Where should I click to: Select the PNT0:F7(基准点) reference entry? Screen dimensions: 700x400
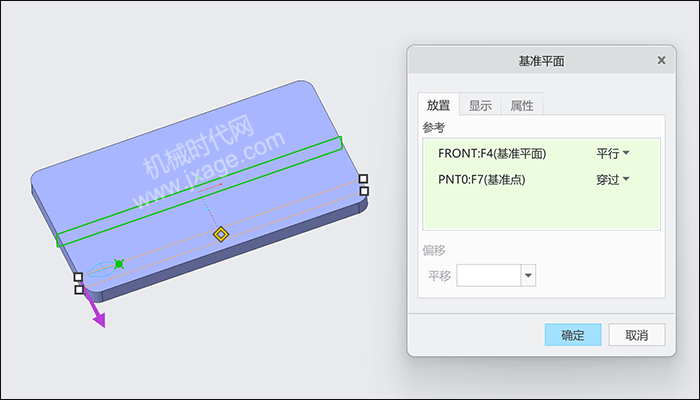[x=482, y=179]
